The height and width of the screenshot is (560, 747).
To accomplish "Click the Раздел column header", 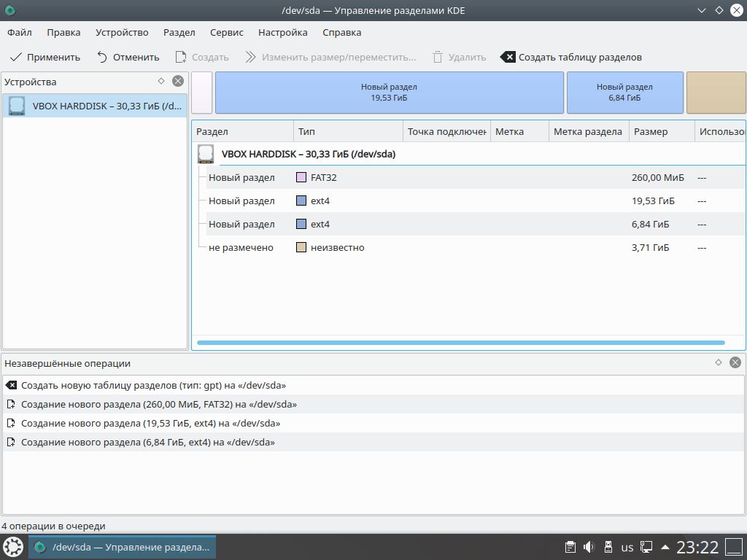I will 242,131.
